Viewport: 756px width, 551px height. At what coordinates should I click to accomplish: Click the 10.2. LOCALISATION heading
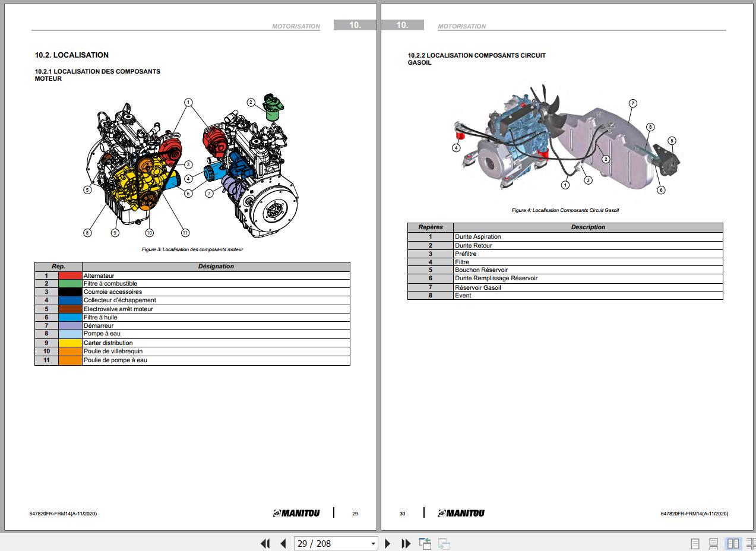[72, 55]
